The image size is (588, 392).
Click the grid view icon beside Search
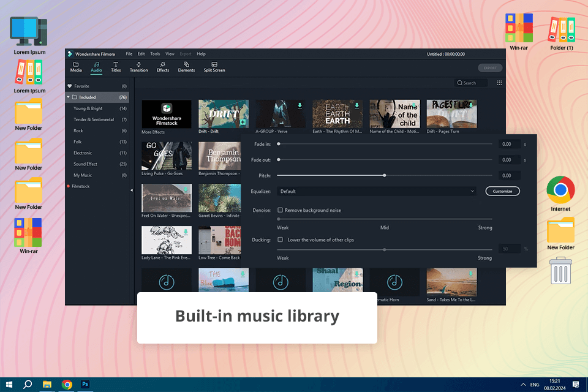click(500, 83)
